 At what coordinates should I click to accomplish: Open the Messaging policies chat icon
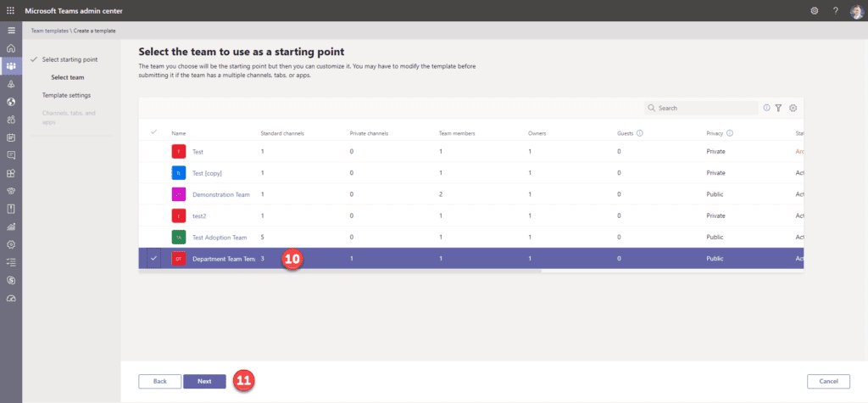click(11, 155)
